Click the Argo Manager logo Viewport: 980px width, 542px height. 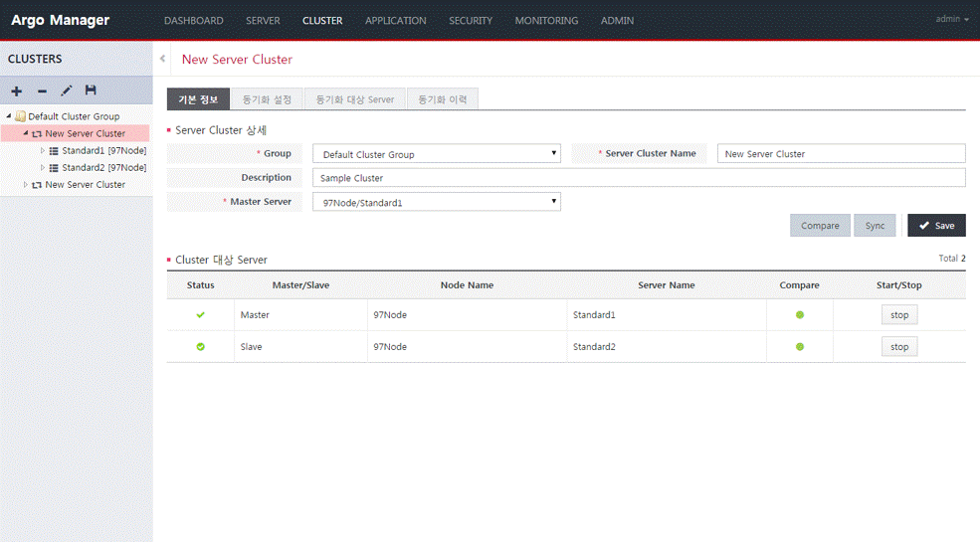coord(60,20)
